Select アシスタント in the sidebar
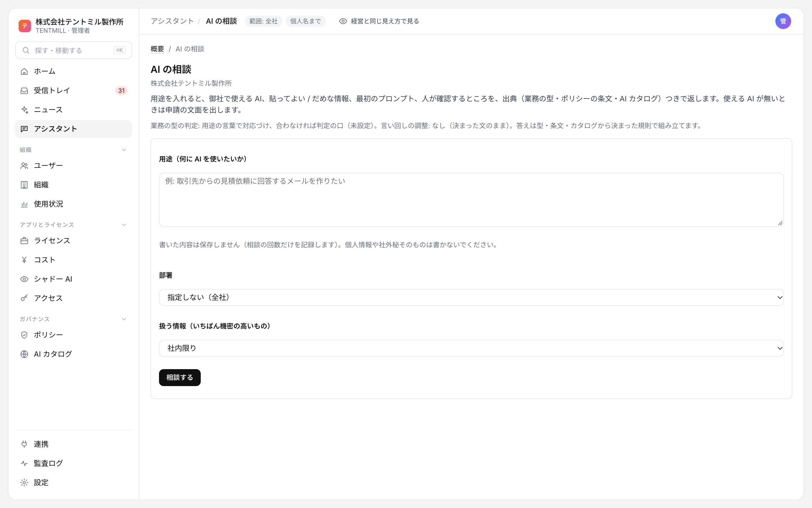Screen dimensions: 812x508 point(74,129)
